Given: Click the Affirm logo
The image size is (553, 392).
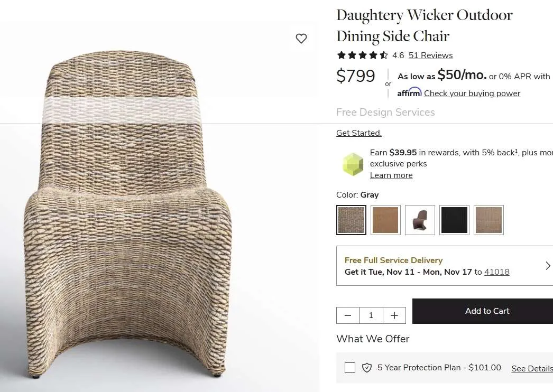Looking at the screenshot, I should pyautogui.click(x=409, y=92).
